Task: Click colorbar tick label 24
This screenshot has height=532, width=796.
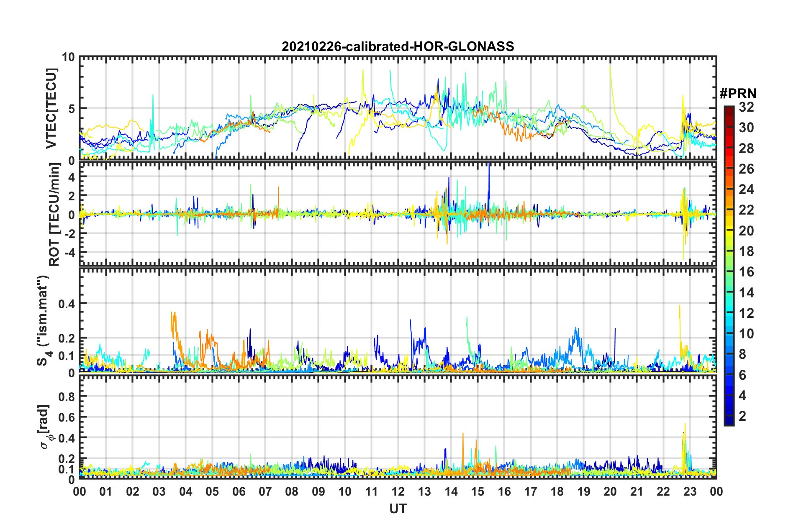Action: tap(746, 189)
